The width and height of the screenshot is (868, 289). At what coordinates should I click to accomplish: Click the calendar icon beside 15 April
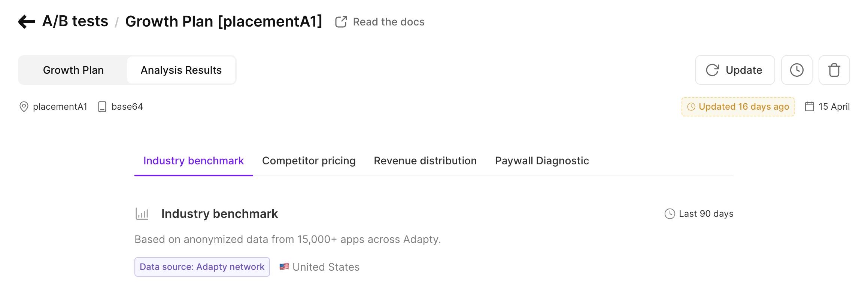[x=809, y=107]
